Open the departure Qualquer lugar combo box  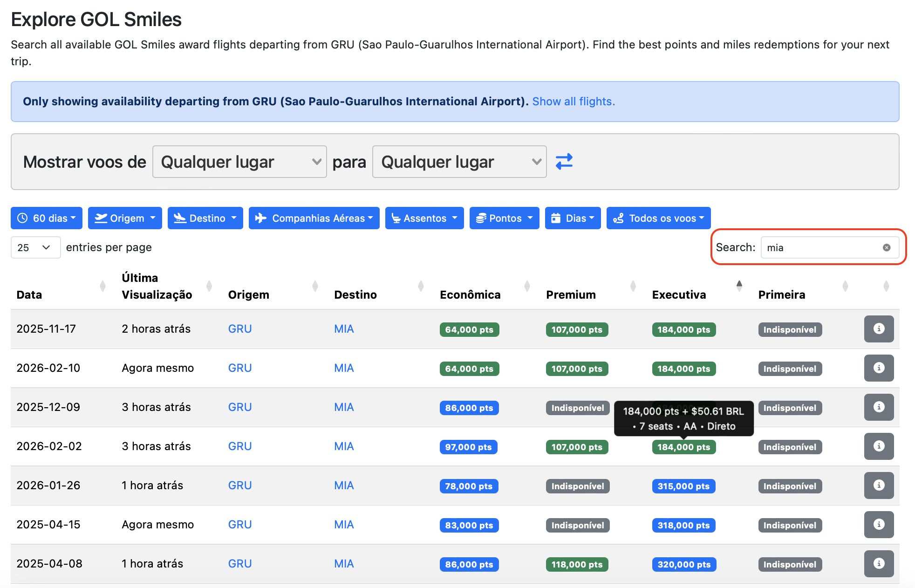point(239,162)
